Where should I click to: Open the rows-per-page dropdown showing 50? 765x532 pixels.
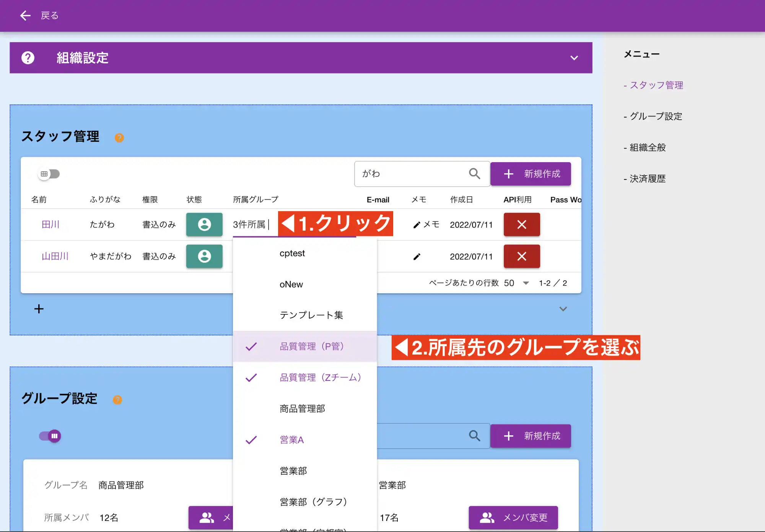pos(526,283)
